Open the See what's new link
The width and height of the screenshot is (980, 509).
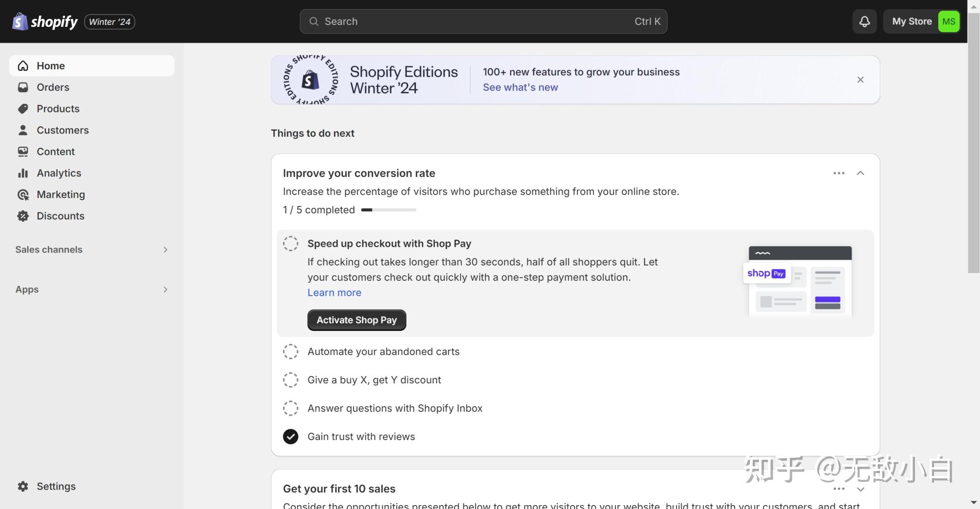point(520,88)
